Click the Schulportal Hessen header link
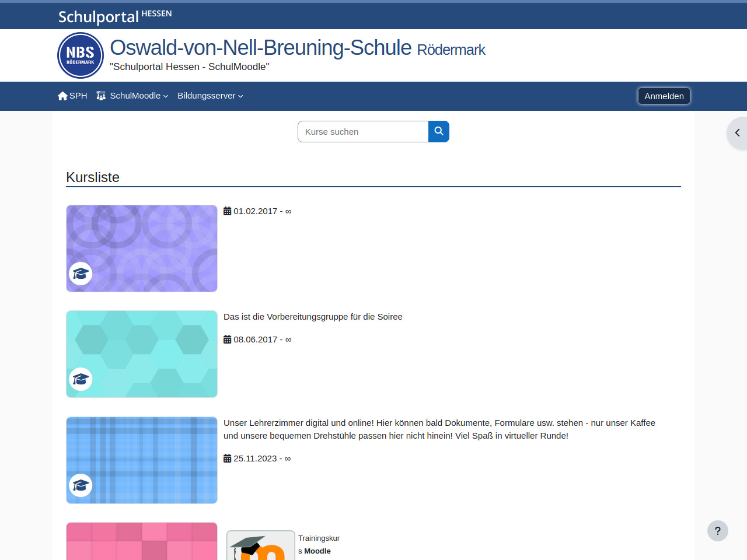This screenshot has height=560, width=747. 115,16
